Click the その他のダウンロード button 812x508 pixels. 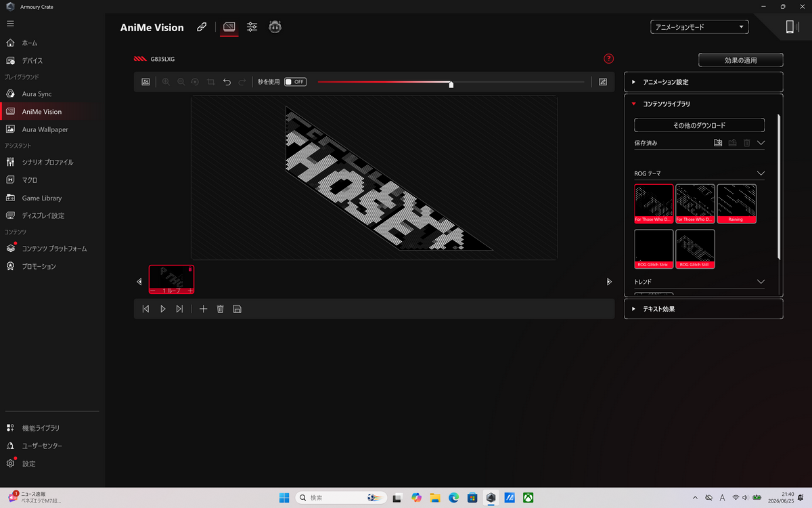(699, 125)
